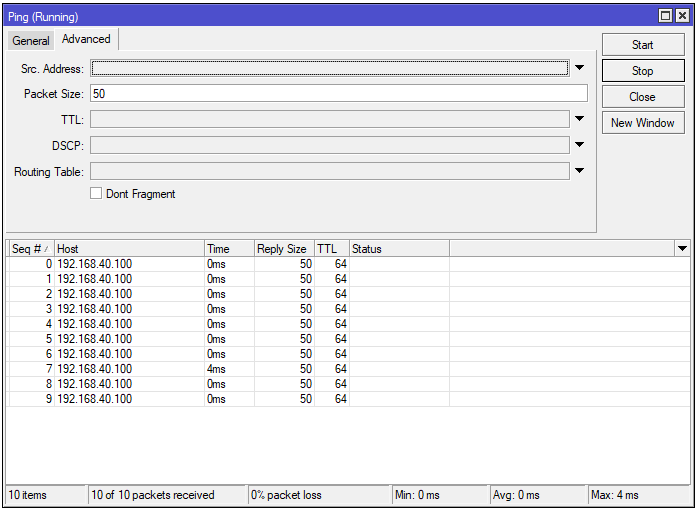Open the table column selector dropdown
The height and width of the screenshot is (508, 699).
click(682, 249)
